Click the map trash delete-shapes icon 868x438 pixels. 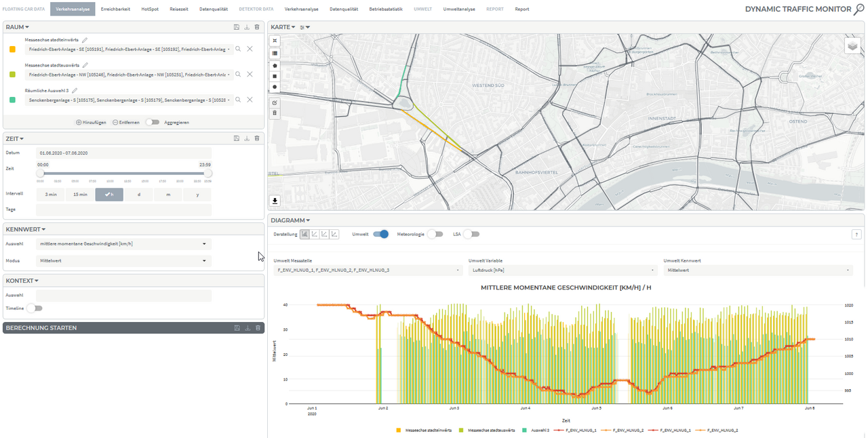click(x=275, y=113)
